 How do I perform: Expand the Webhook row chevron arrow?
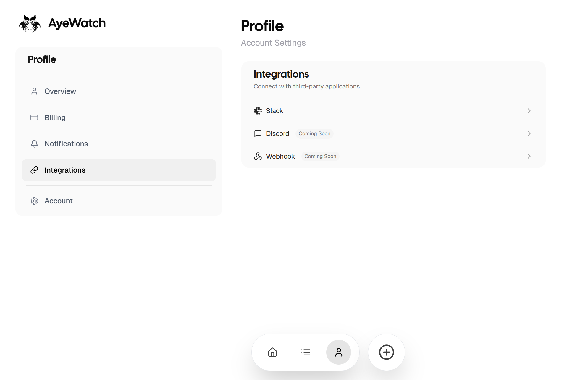[x=529, y=156]
